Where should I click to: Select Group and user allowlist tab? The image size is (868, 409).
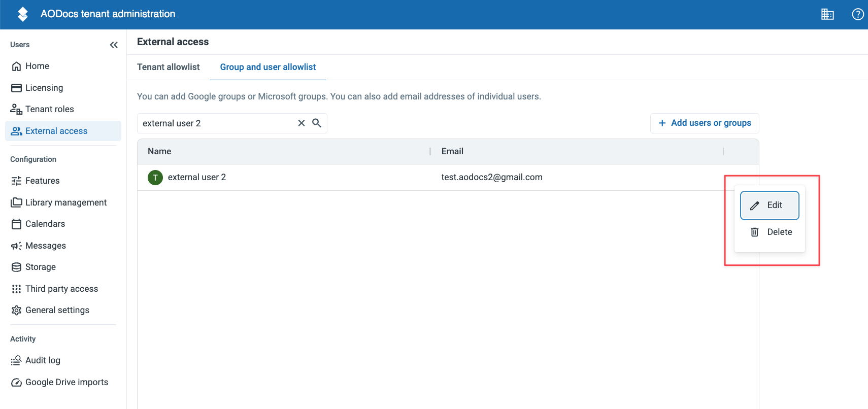(x=268, y=67)
